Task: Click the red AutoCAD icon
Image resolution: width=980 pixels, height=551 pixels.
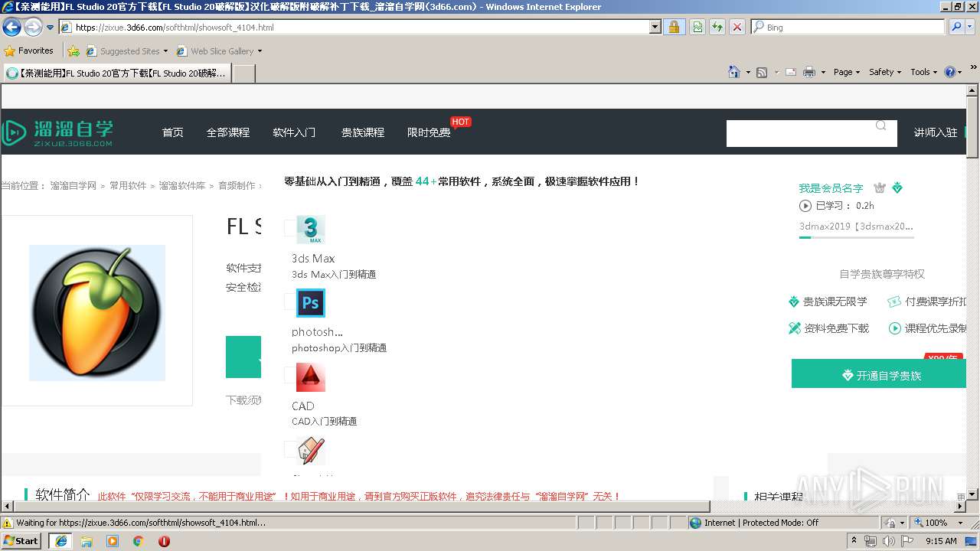Action: point(310,377)
